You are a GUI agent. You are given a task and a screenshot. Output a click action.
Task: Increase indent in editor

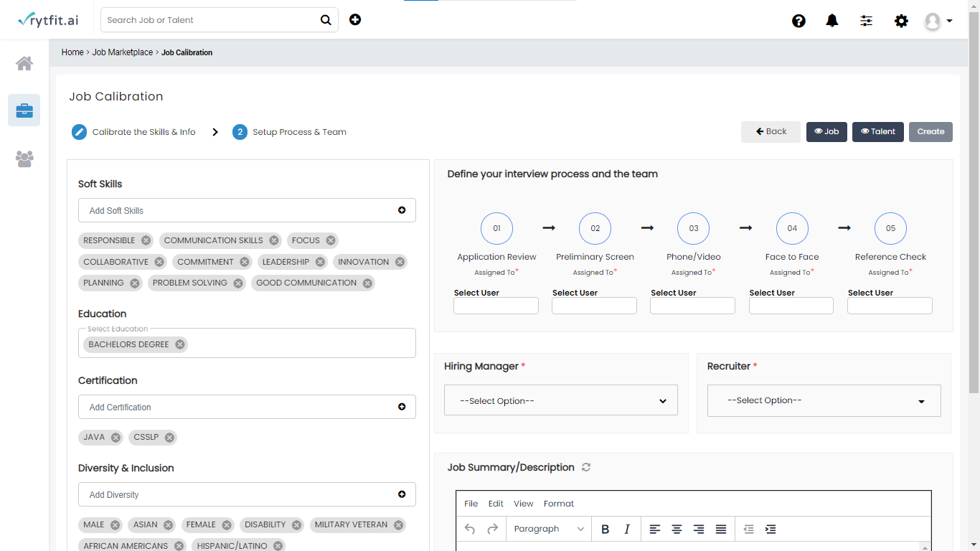pyautogui.click(x=771, y=529)
